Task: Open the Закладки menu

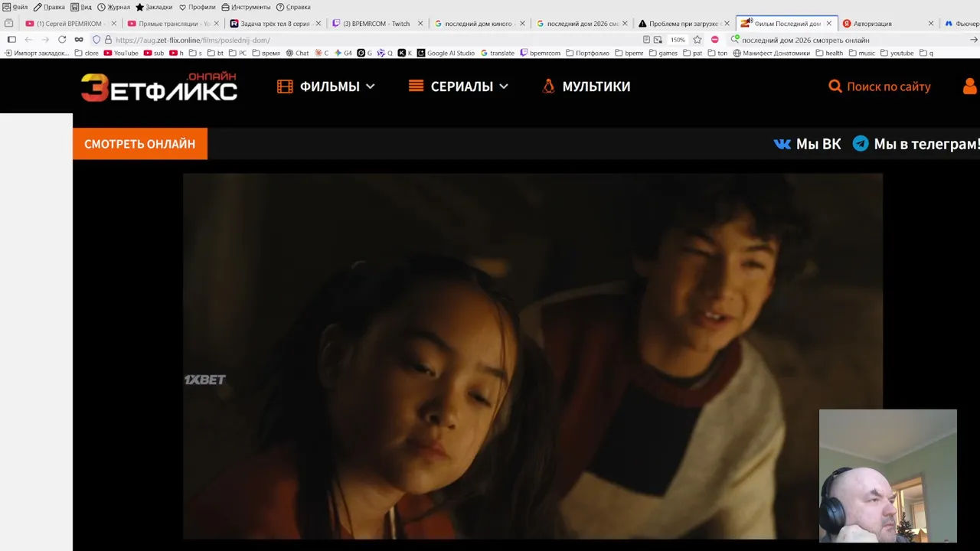Action: (154, 7)
